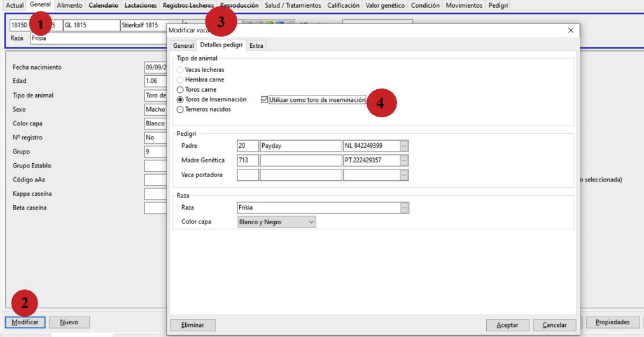Open the Movimientos tab
Viewport: 644px width, 337px height.
pos(464,5)
